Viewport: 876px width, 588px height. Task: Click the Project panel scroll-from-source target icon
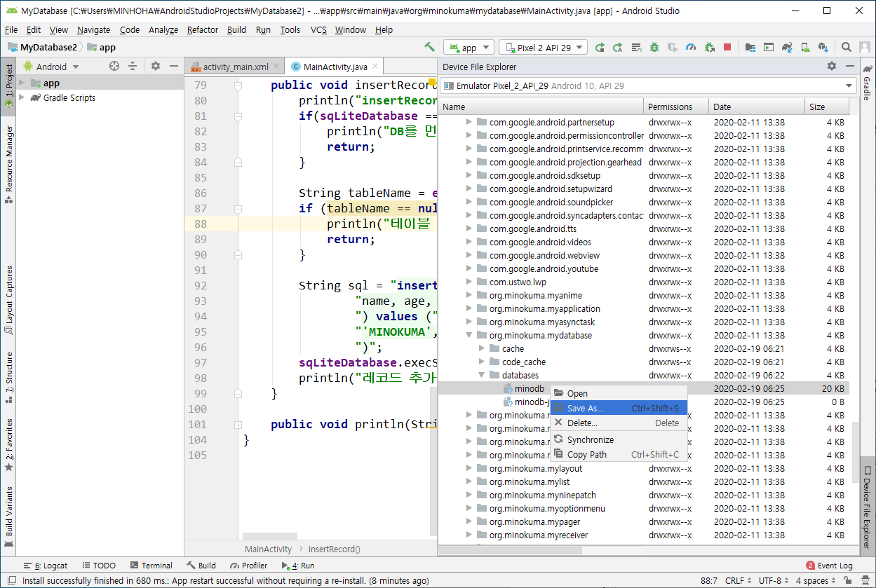click(114, 66)
